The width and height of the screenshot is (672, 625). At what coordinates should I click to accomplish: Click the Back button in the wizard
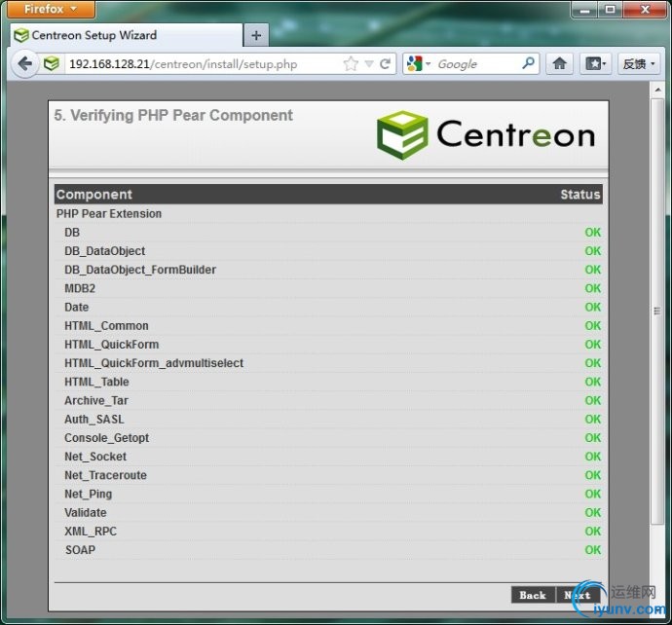click(x=533, y=595)
